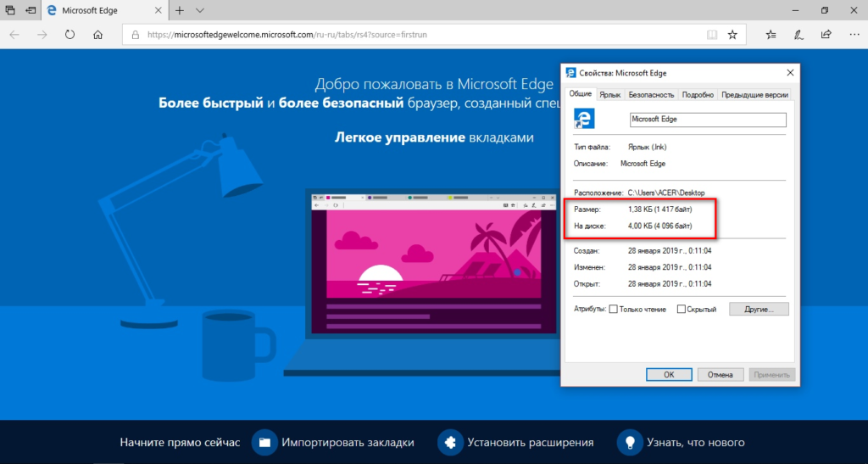Click the puzzle piece extensions icon
The width and height of the screenshot is (868, 464).
[x=450, y=443]
